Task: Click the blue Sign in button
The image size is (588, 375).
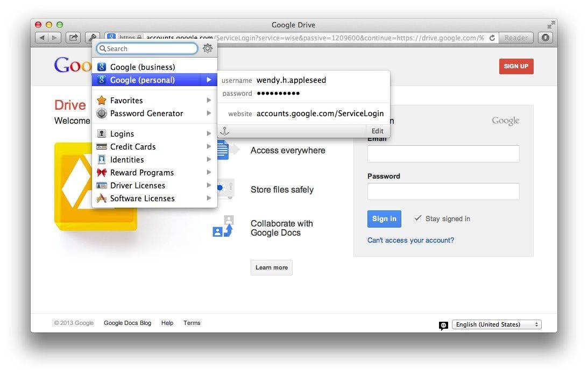Action: (384, 218)
